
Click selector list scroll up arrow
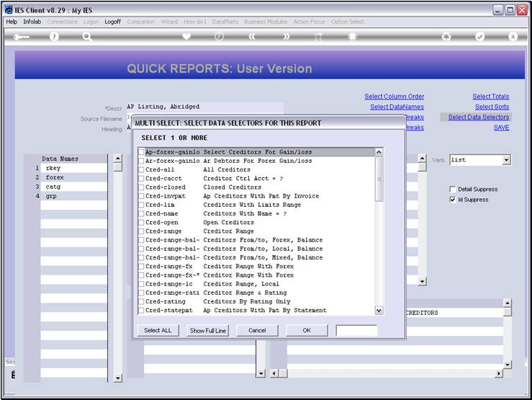pos(379,152)
